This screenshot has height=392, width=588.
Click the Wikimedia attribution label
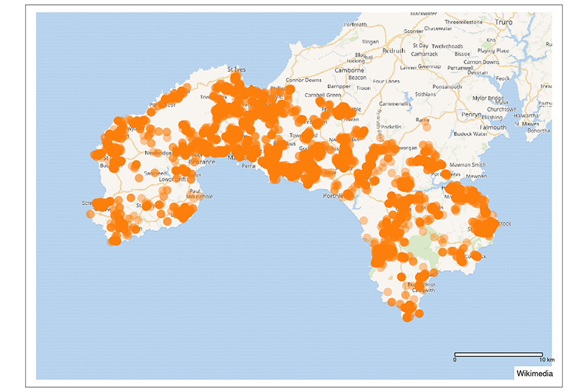coord(534,374)
